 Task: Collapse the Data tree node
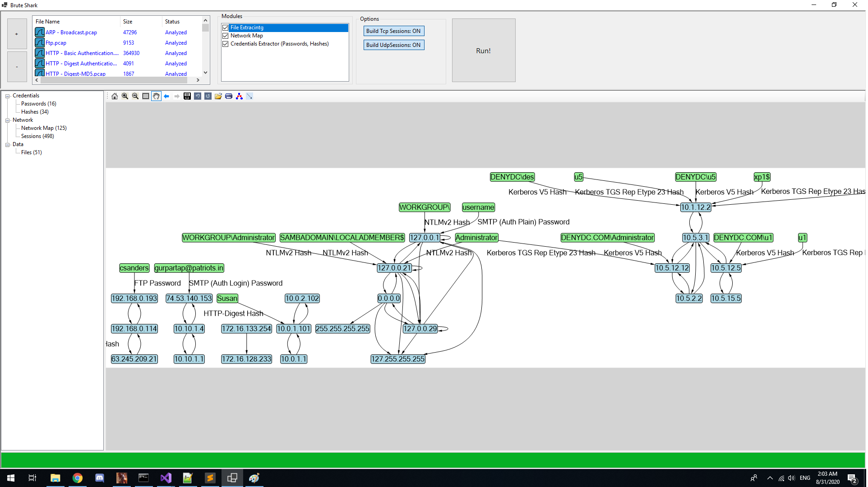click(x=8, y=145)
